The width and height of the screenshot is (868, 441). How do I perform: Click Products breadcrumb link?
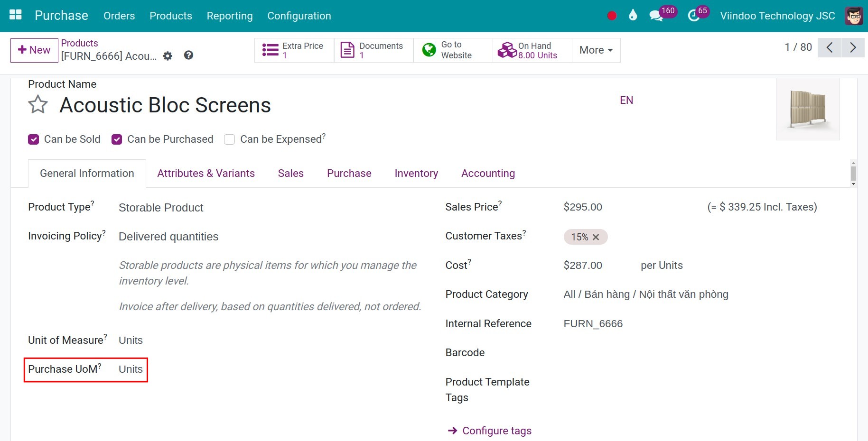click(x=79, y=43)
